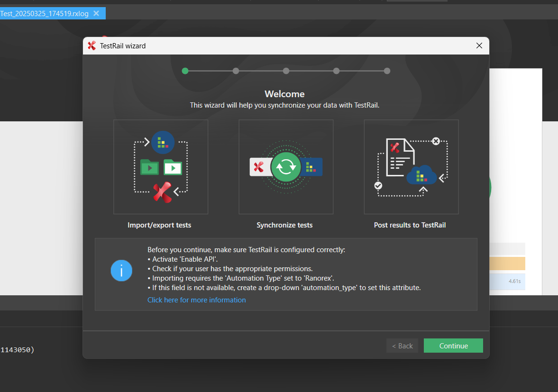Screen dimensions: 558x392
Task: Click the blue information icon
Action: click(x=121, y=271)
